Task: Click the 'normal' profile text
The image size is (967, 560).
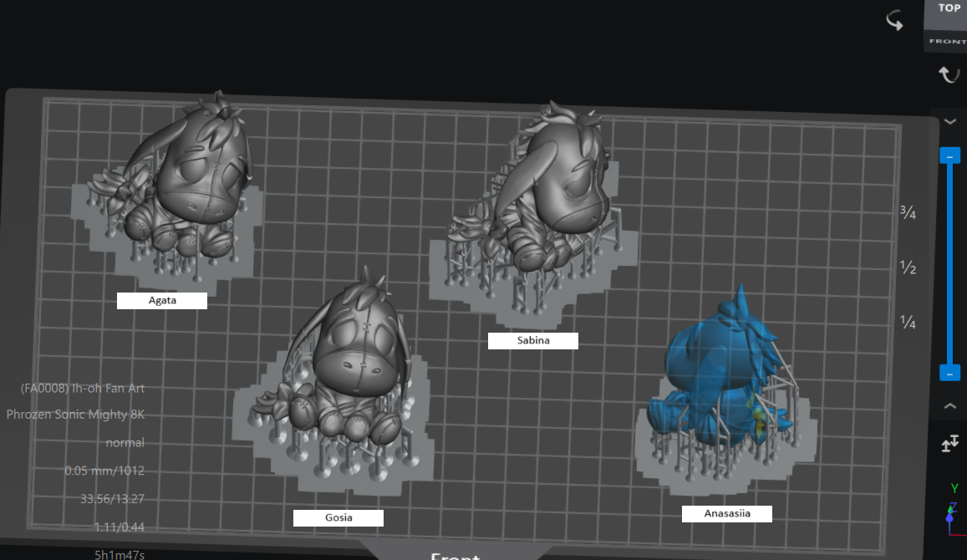Action: coord(125,443)
